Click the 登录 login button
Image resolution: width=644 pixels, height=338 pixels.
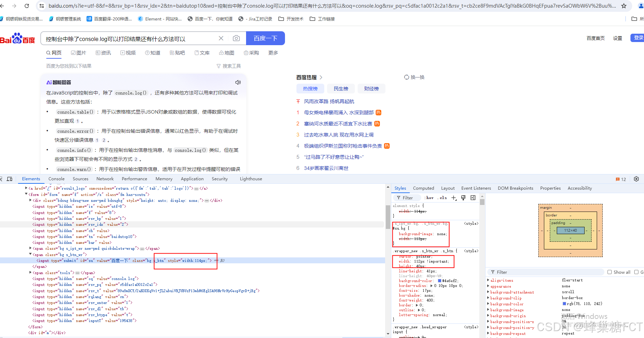637,38
